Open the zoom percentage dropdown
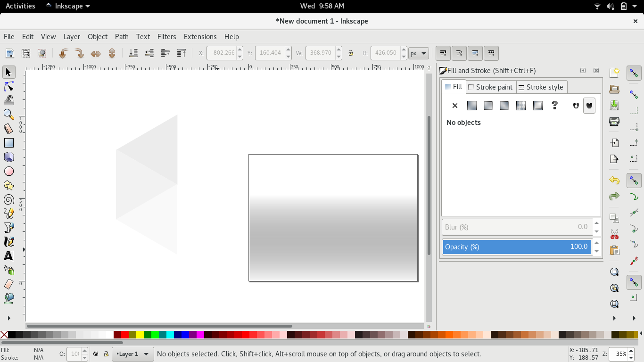This screenshot has height=362, width=644. (x=630, y=354)
